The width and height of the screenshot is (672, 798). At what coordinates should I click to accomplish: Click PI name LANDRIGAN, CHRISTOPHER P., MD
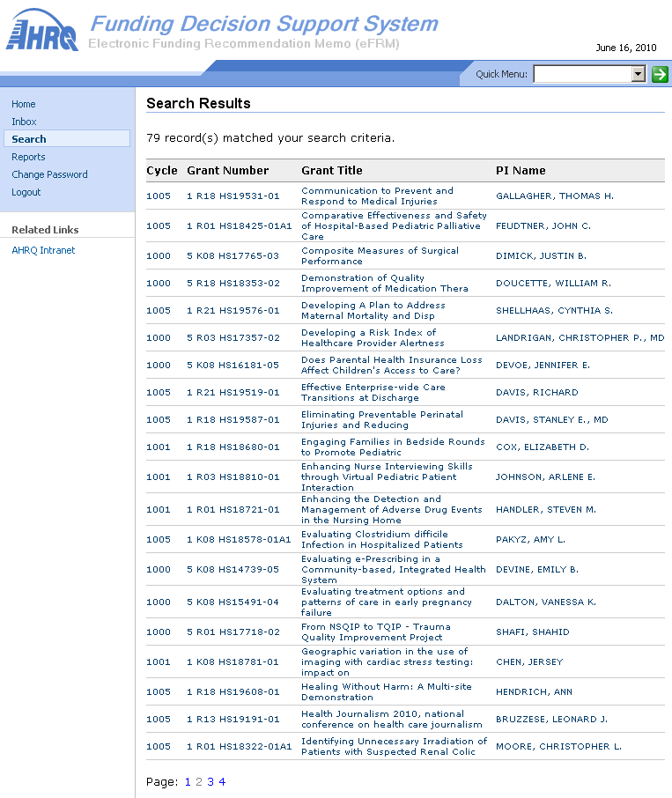[580, 338]
